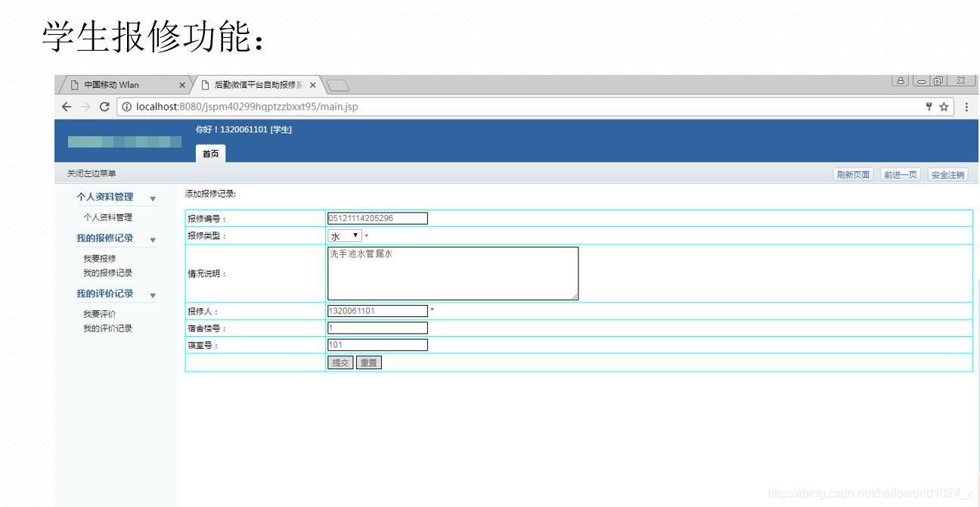Click the 个人资料管理 section header
This screenshot has width=980, height=507.
(x=105, y=198)
